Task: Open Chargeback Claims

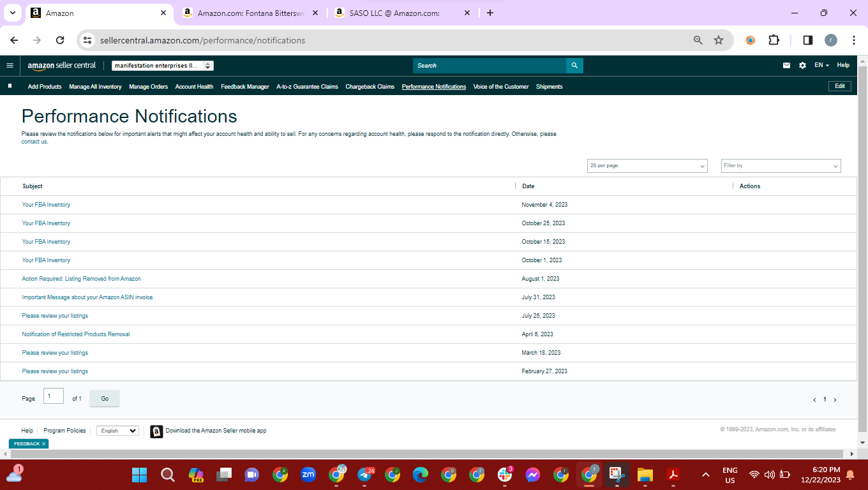Action: 370,87
